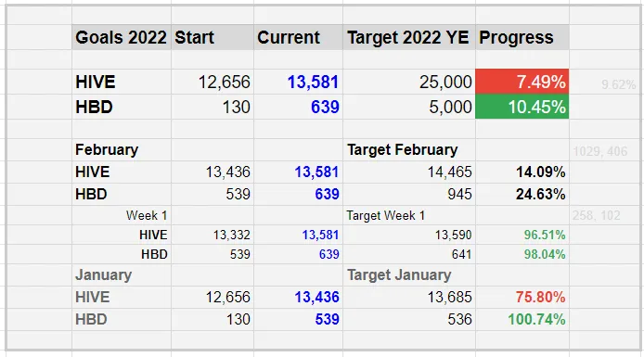Click the 'Start' column header cell
Viewport: 644px width, 357px height.
click(213, 37)
